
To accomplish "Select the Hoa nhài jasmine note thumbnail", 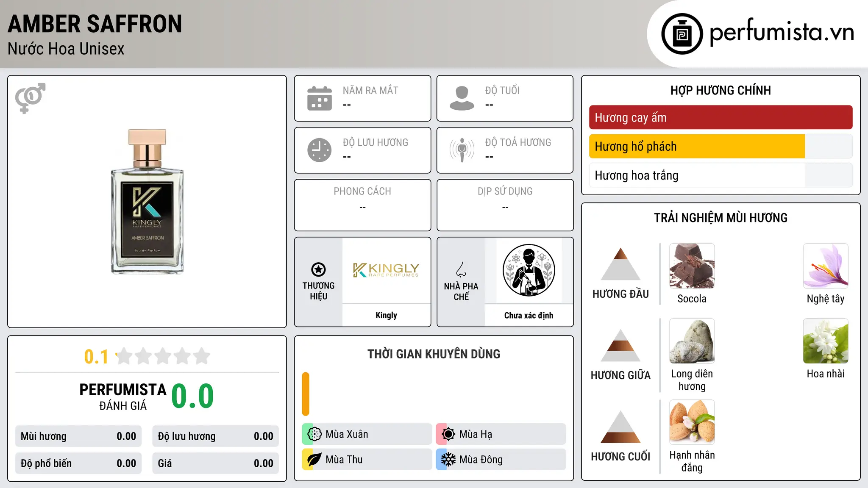I will [x=826, y=341].
